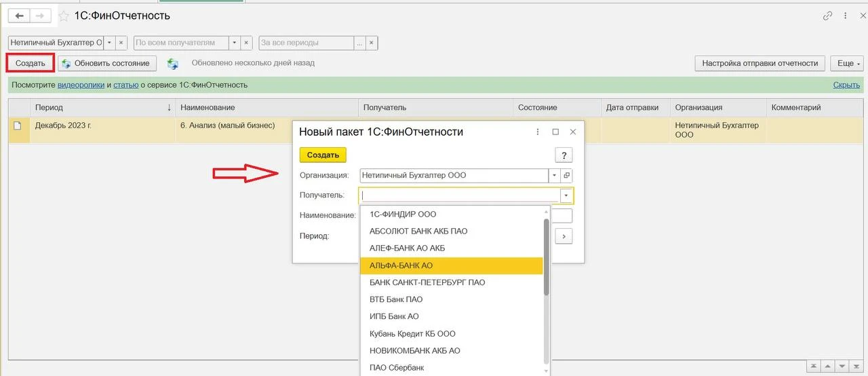Open the Еще dropdown menu
This screenshot has height=376, width=868.
pyautogui.click(x=846, y=63)
